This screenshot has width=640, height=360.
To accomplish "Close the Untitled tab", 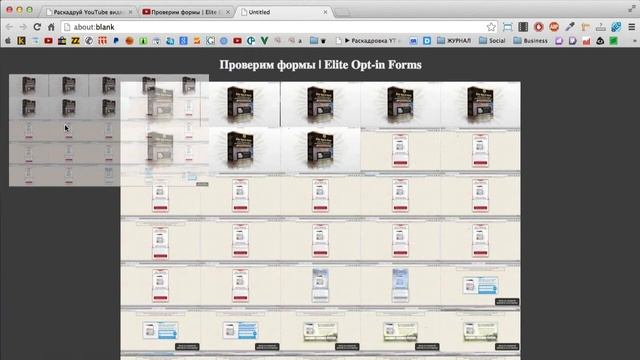I will [x=325, y=12].
